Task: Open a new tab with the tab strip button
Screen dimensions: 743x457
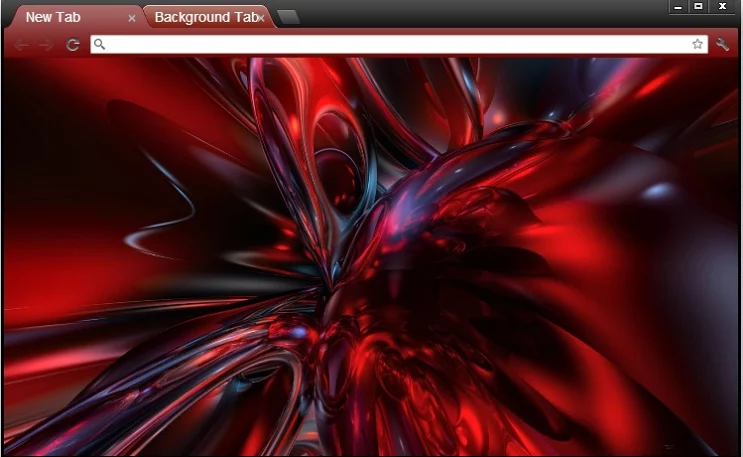Action: pos(288,17)
